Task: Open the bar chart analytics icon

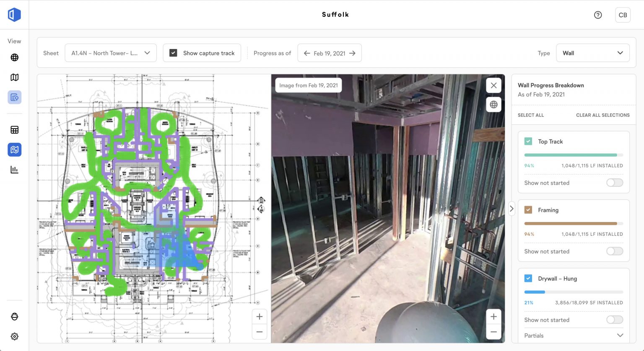Action: pyautogui.click(x=14, y=170)
